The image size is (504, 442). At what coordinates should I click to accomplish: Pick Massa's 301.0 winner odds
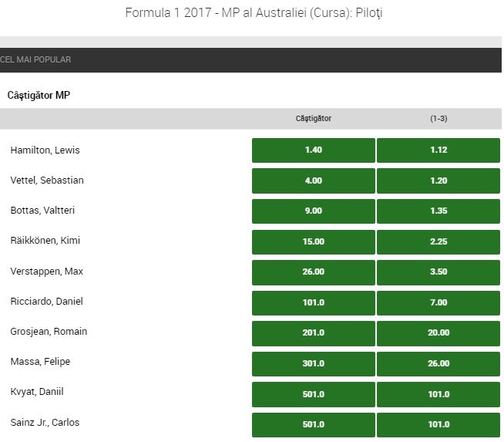[313, 363]
